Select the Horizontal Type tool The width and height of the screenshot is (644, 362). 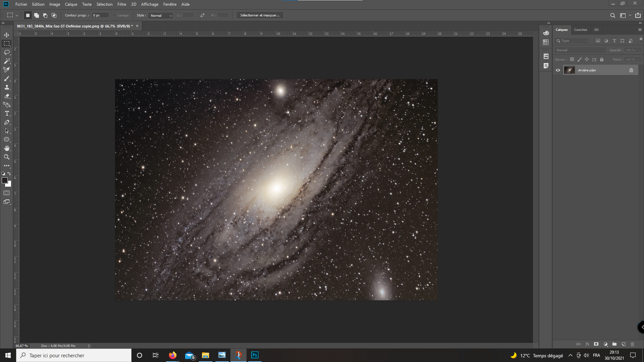tap(7, 113)
